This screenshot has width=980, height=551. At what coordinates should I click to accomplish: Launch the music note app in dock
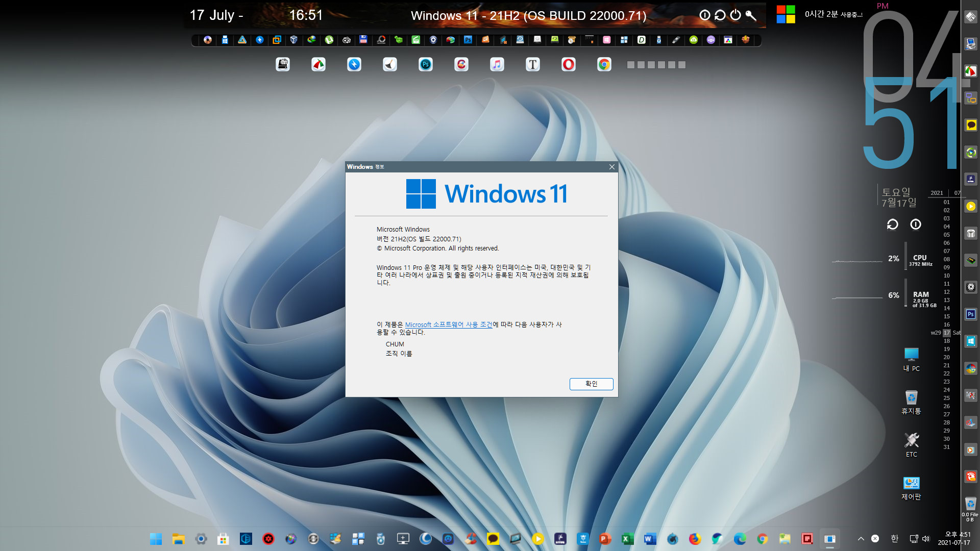tap(497, 64)
